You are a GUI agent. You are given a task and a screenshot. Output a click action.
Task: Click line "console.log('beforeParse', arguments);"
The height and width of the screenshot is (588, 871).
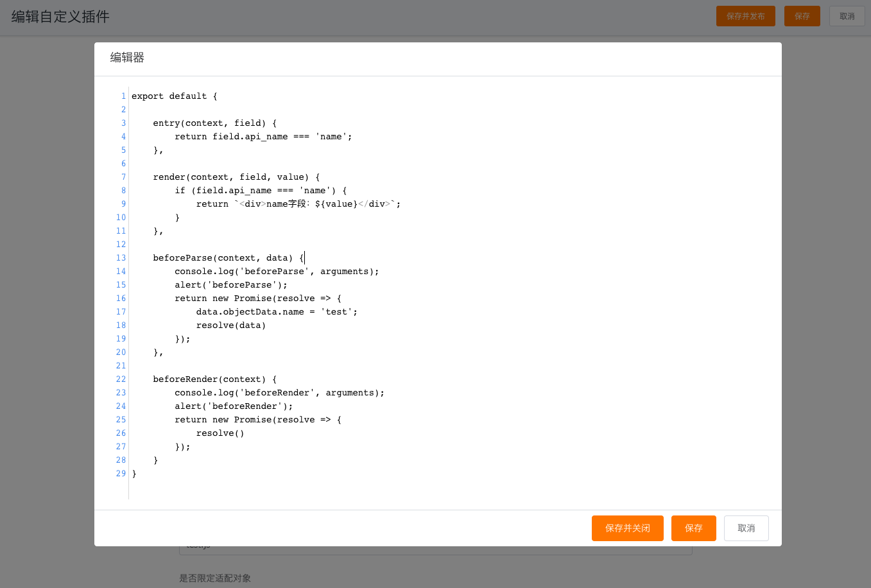(277, 272)
